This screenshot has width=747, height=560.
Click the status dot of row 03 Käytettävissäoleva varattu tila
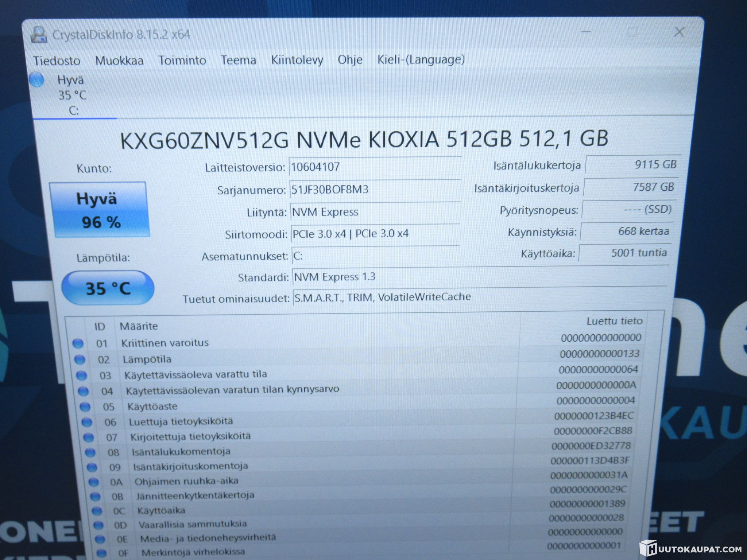81,376
